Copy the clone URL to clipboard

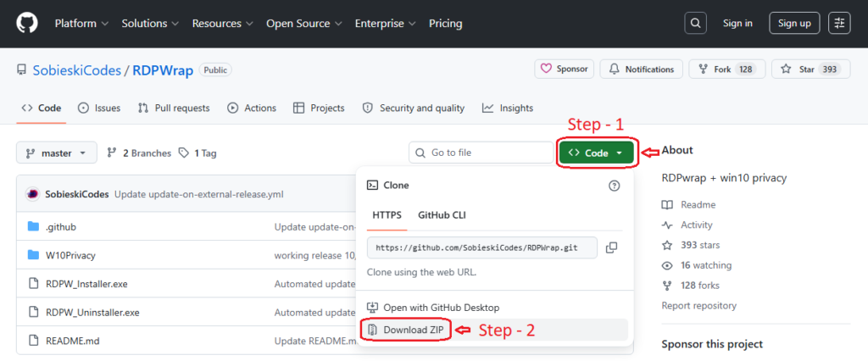point(611,247)
